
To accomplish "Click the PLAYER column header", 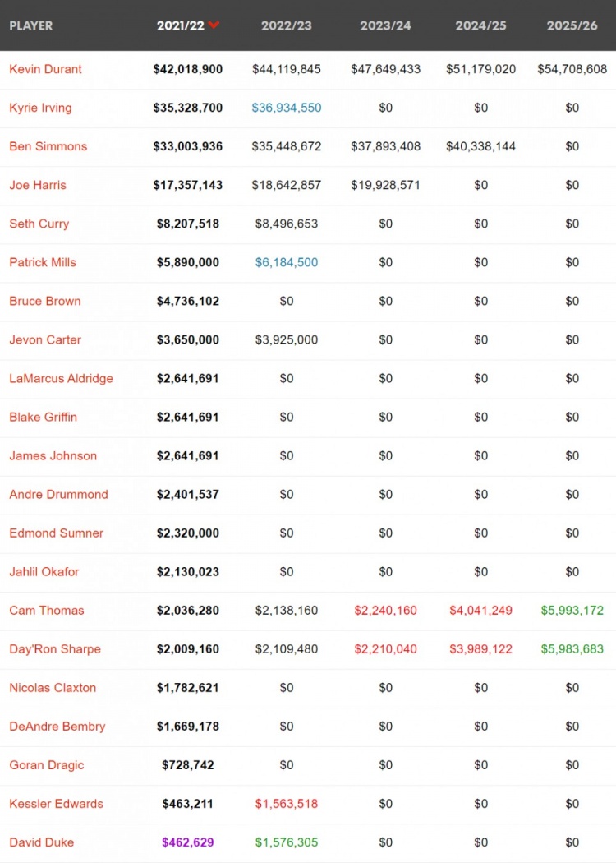I will tap(31, 25).
